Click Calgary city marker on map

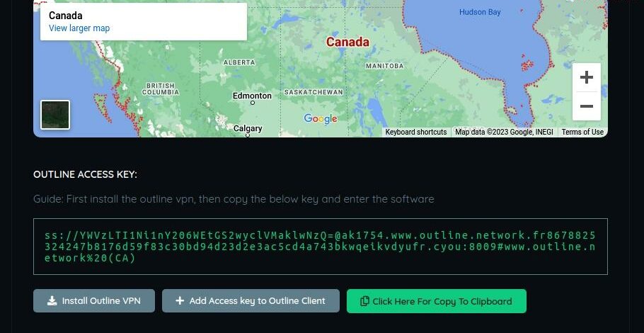pos(248,135)
